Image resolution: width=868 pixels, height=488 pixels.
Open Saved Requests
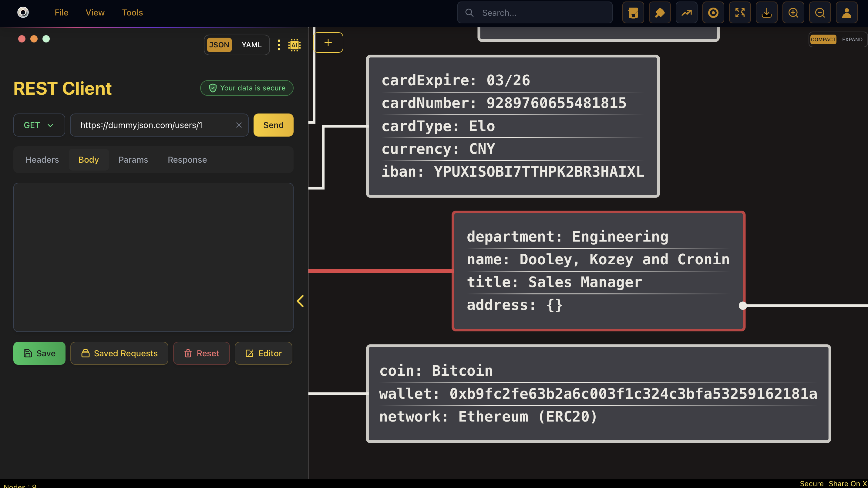[119, 353]
